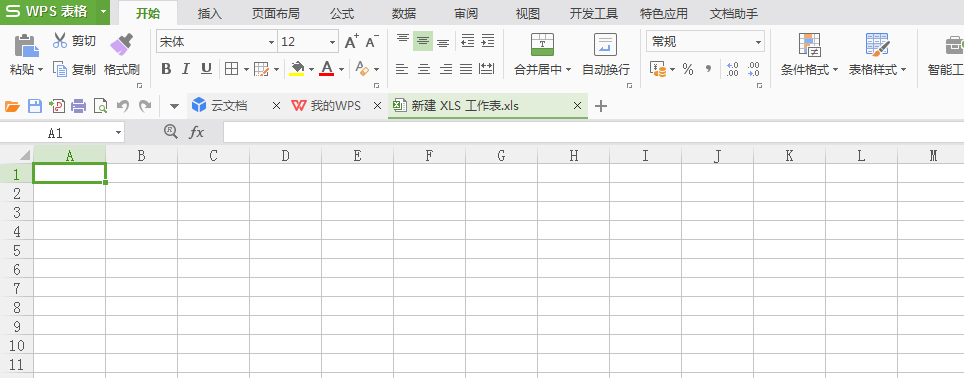The height and width of the screenshot is (378, 964).
Task: Click the currency format icon
Action: (x=658, y=69)
